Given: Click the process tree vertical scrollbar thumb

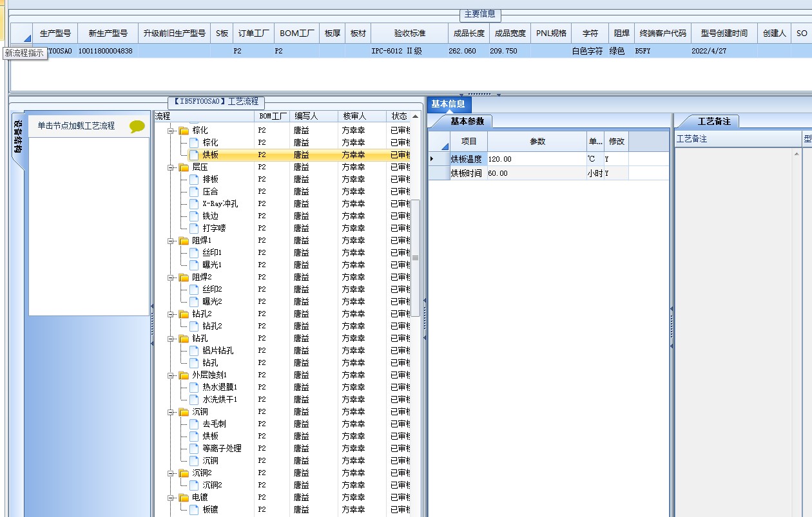Looking at the screenshot, I should (x=416, y=258).
